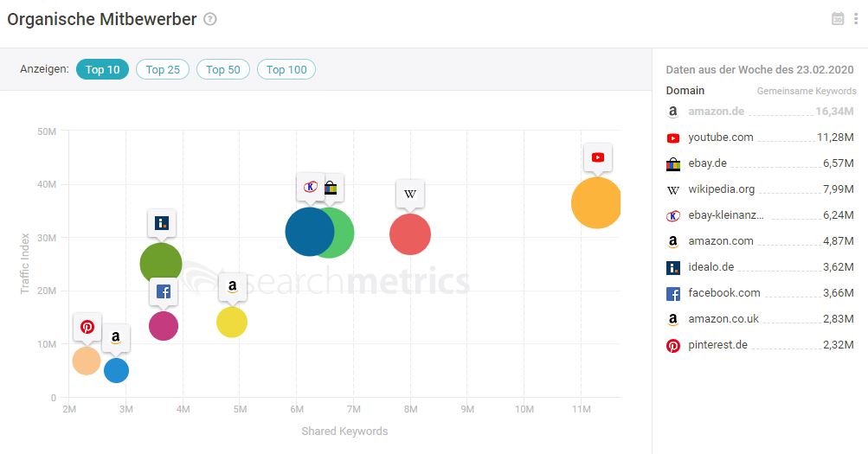Click the eBay Kleinanzeigen marker in chart

[x=310, y=187]
